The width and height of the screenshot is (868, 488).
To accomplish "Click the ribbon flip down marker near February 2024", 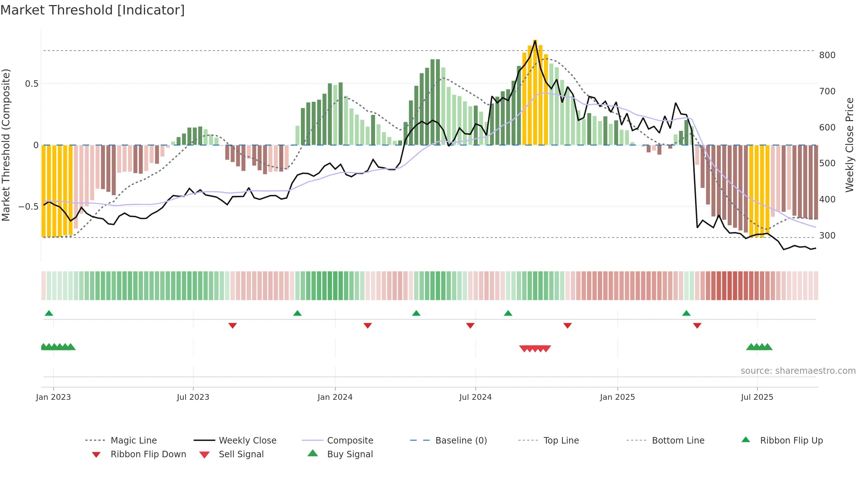I will pyautogui.click(x=368, y=326).
